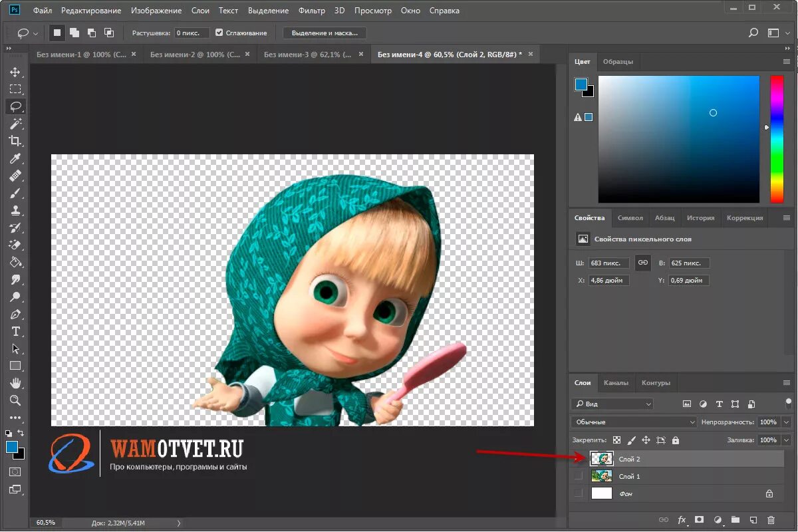Click foreground color swatch in Цвет panel
The width and height of the screenshot is (798, 532).
click(581, 84)
